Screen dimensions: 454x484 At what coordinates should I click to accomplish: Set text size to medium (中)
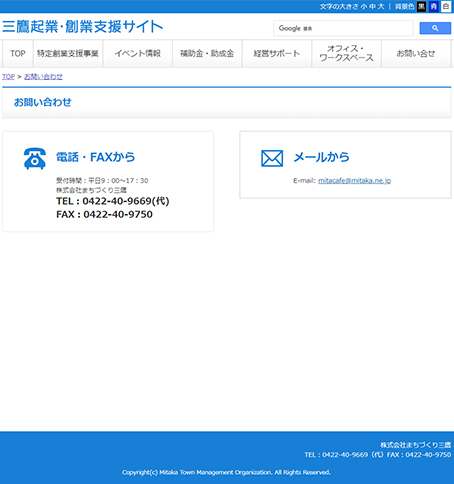[372, 7]
